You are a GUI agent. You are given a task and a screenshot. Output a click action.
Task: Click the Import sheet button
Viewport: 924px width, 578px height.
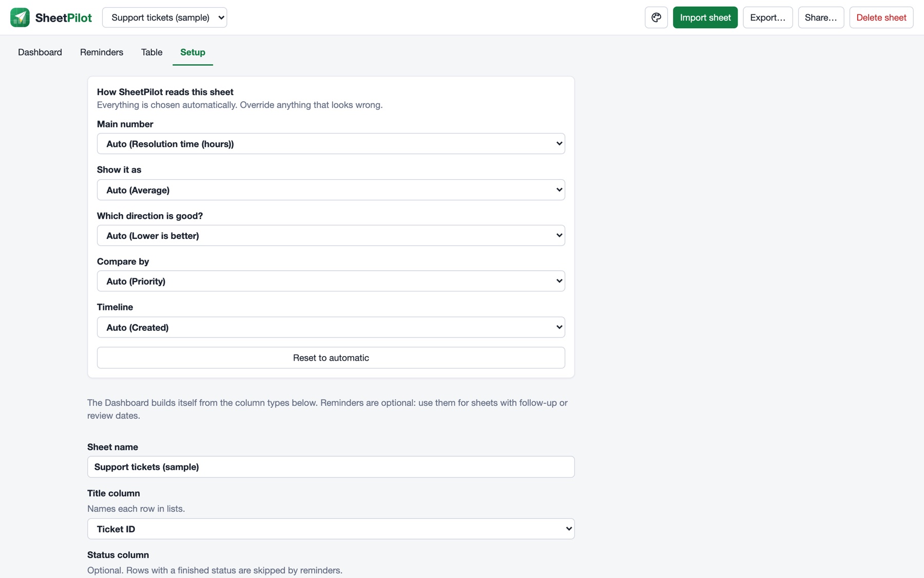click(x=705, y=17)
